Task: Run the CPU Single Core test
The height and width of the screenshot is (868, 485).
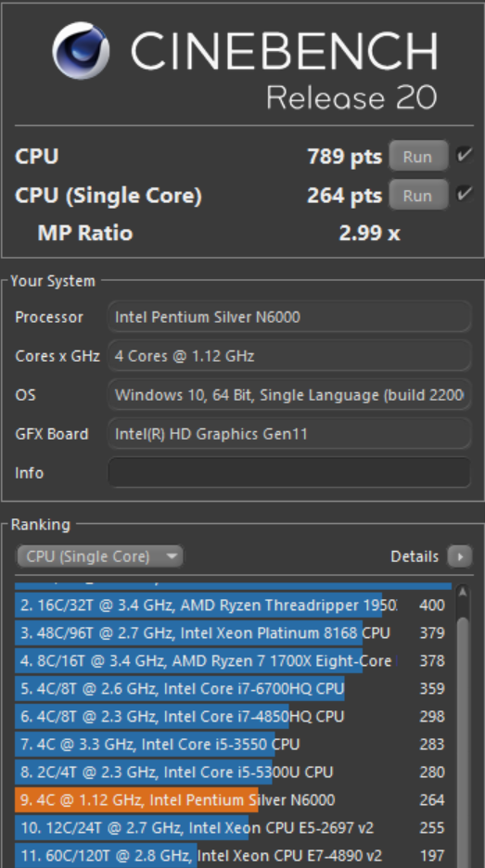Action: (x=418, y=195)
